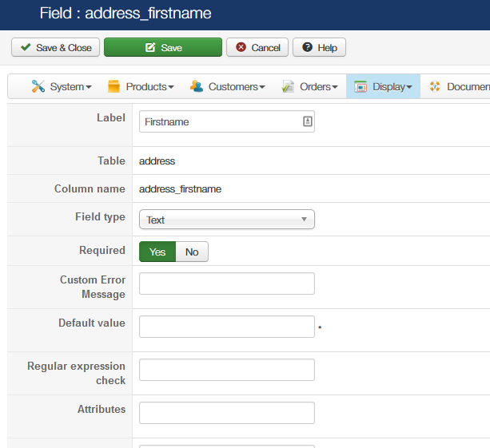Open the Orders menu
The height and width of the screenshot is (448, 490).
pyautogui.click(x=309, y=86)
